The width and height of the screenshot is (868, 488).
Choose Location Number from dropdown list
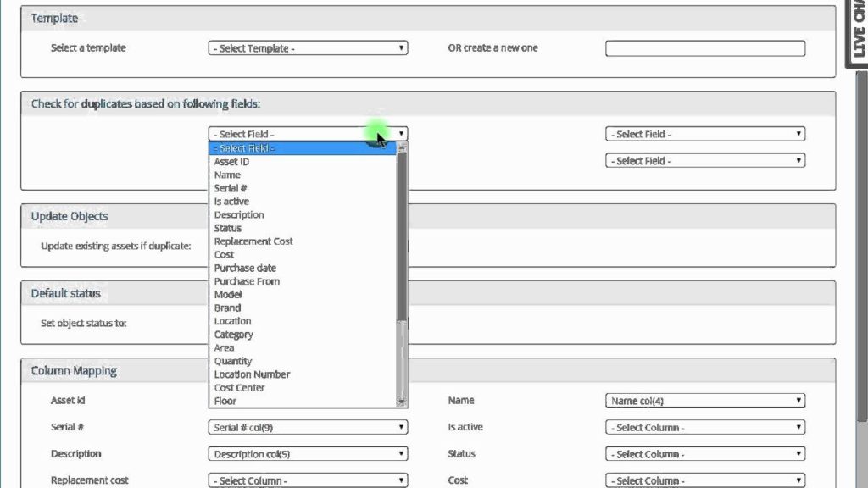tap(252, 374)
